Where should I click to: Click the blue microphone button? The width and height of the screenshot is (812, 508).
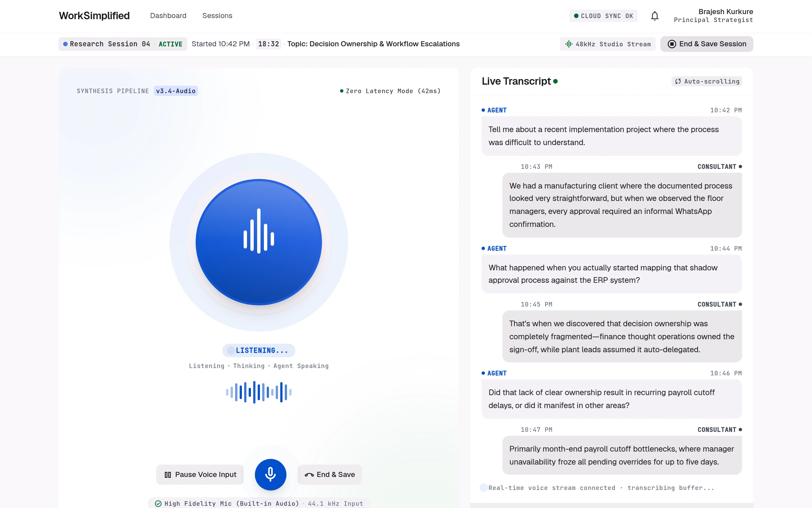[270, 474]
